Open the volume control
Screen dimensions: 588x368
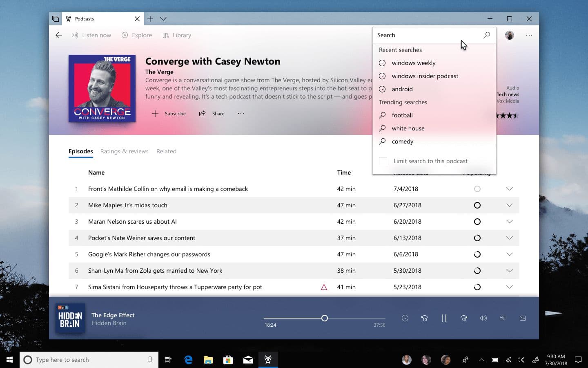(x=483, y=318)
